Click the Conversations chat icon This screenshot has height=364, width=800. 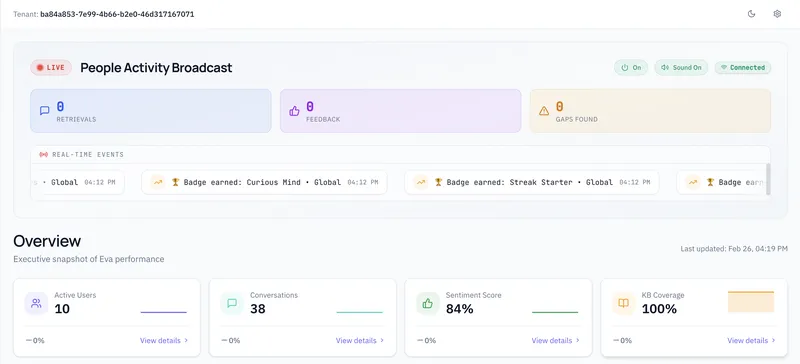pyautogui.click(x=232, y=303)
